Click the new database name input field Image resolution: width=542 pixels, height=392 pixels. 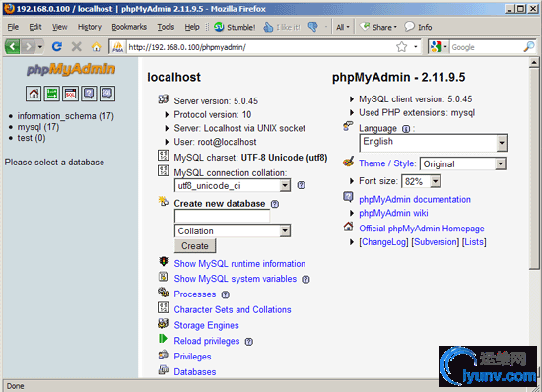pos(222,217)
